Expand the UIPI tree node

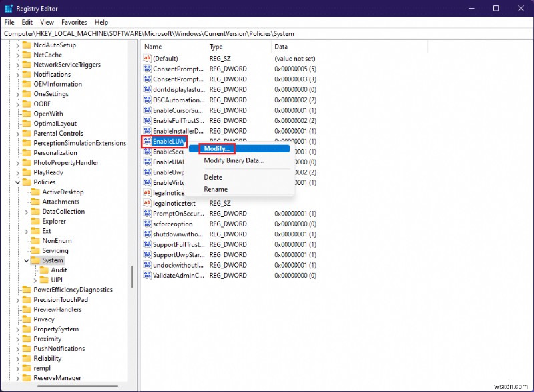pos(35,280)
